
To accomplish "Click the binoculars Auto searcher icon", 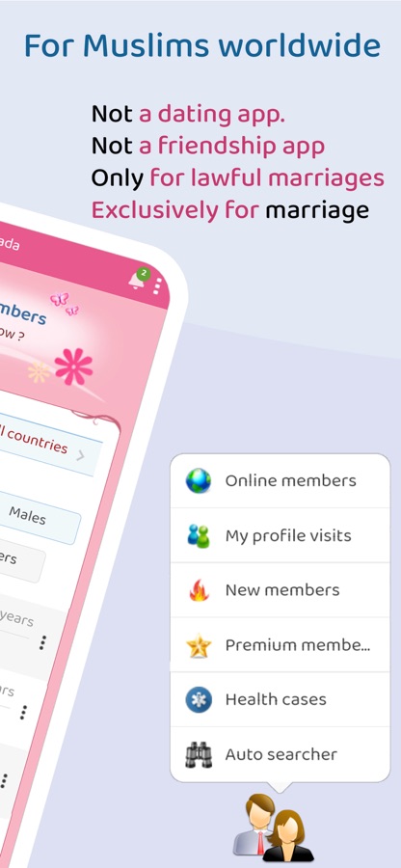I will 198,754.
